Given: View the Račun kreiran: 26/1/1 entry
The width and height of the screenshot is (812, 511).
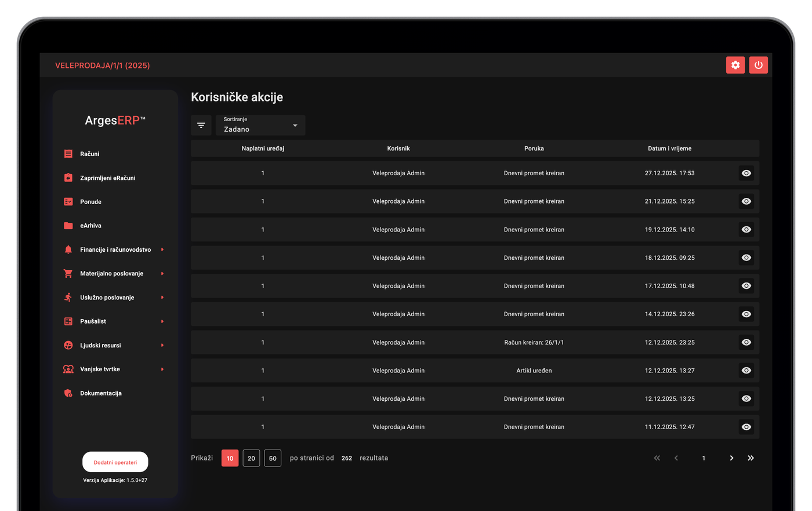Looking at the screenshot, I should 746,342.
